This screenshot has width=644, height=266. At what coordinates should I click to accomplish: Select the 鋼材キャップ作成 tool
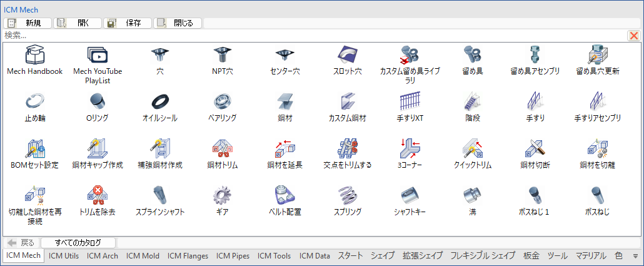98,148
